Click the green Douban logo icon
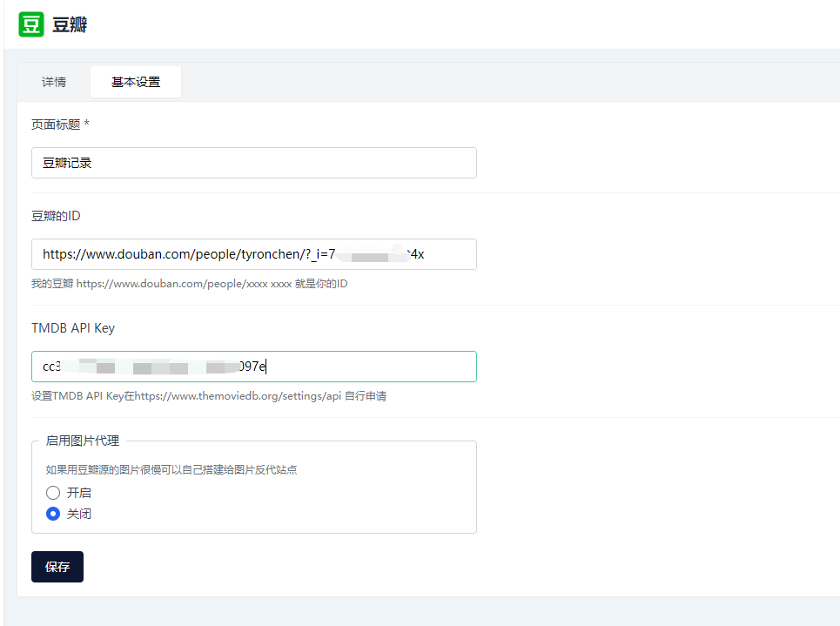 (x=31, y=24)
